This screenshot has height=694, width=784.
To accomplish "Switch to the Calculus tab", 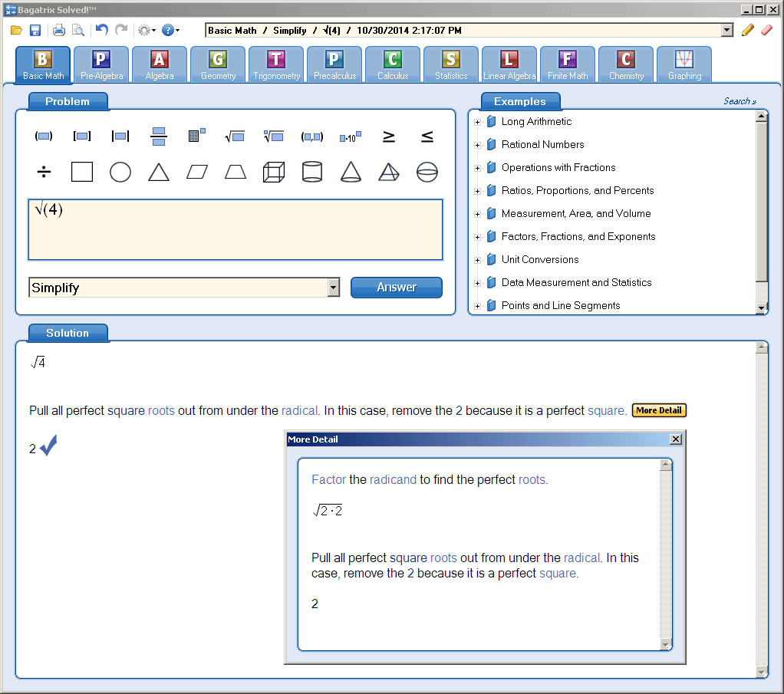I will [x=393, y=64].
